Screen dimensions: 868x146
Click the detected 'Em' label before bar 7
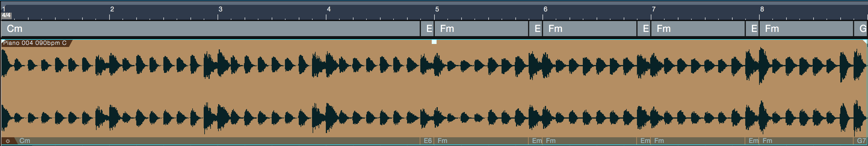[645, 141]
